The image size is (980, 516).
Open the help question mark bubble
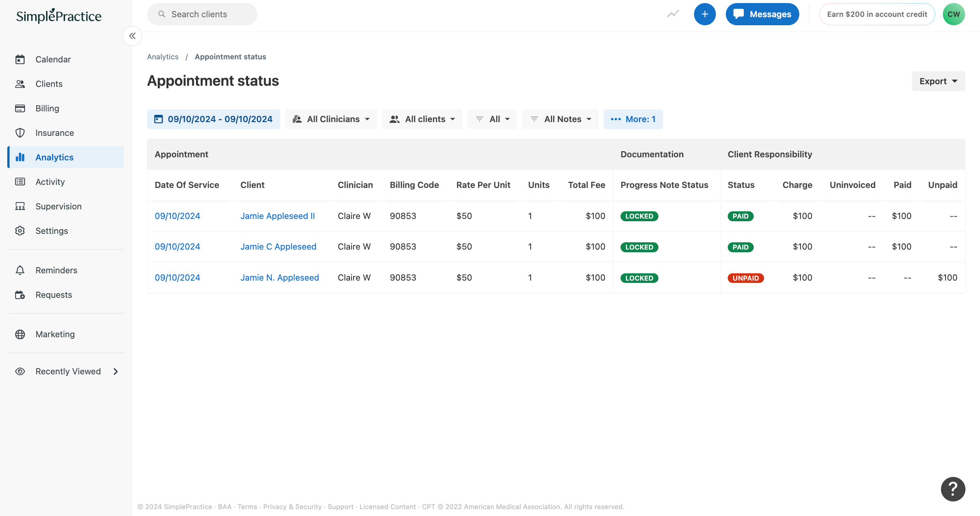coord(952,489)
